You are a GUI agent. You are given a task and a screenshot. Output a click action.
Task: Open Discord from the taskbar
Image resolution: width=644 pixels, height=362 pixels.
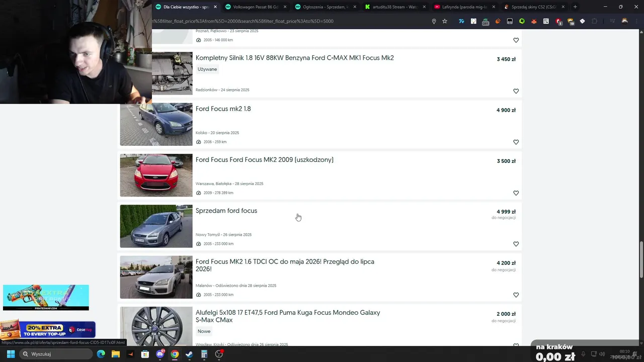point(160,354)
